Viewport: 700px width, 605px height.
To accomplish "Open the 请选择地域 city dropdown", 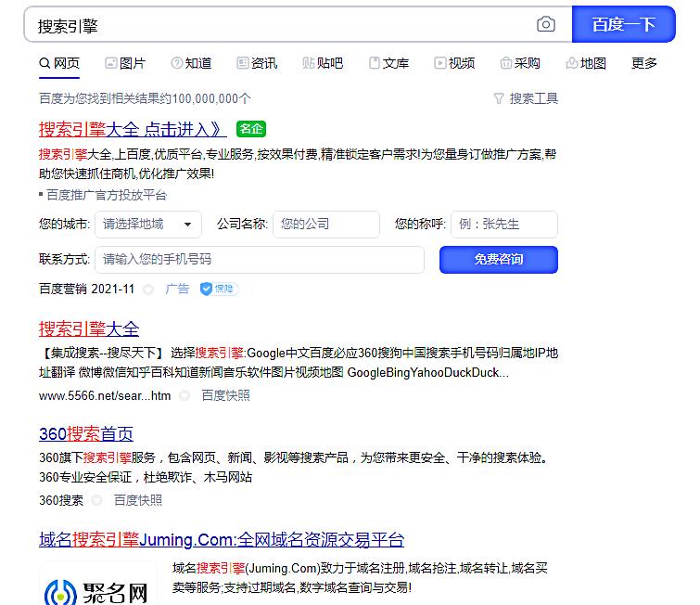I will click(x=148, y=225).
